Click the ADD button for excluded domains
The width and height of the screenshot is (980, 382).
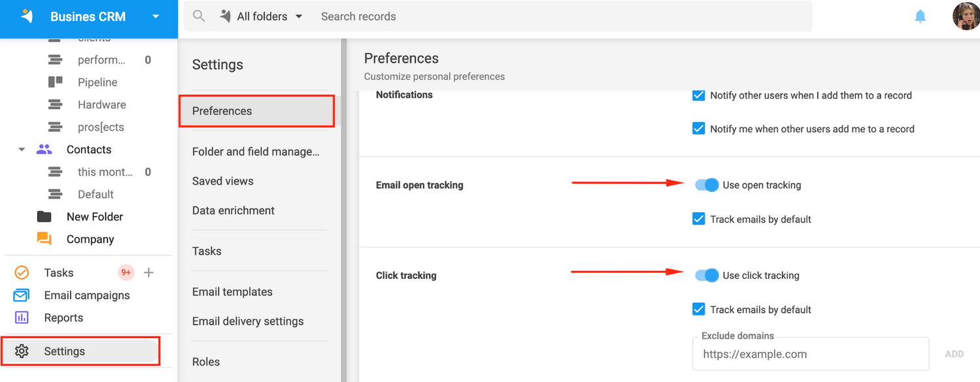954,354
